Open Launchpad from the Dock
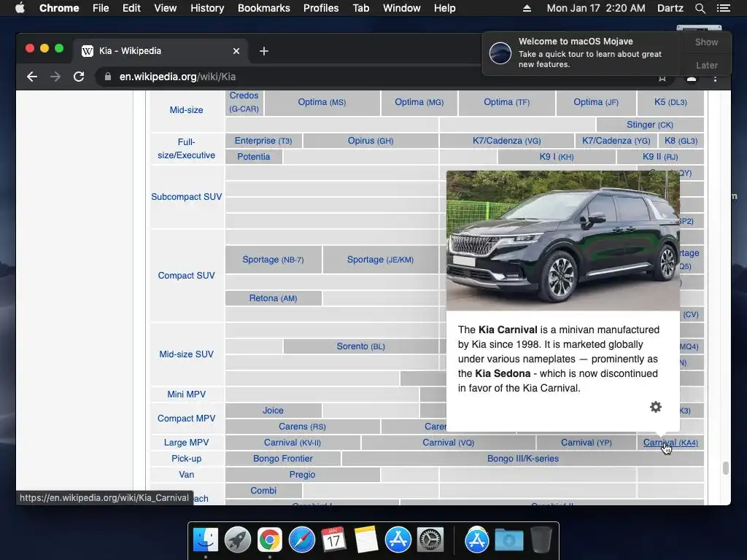 (238, 540)
